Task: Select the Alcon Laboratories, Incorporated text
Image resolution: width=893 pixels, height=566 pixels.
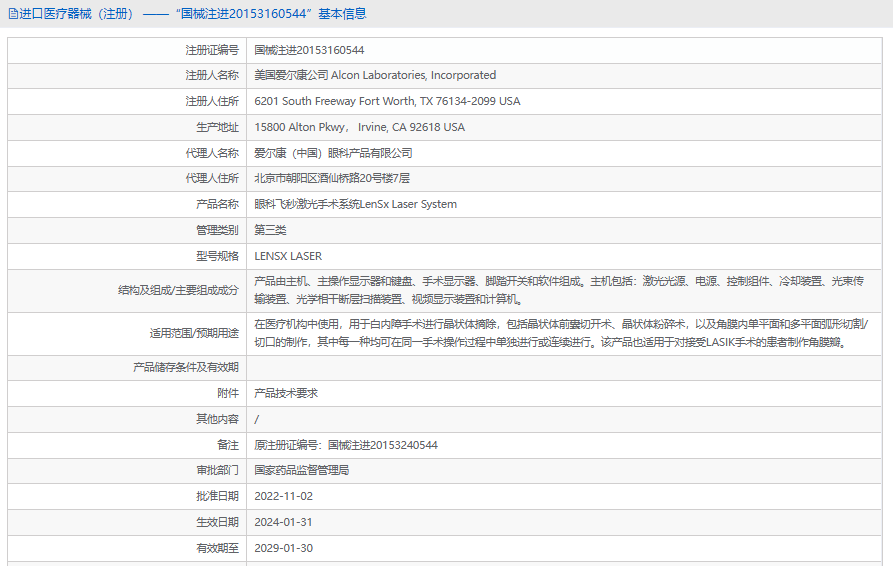Action: tap(413, 75)
